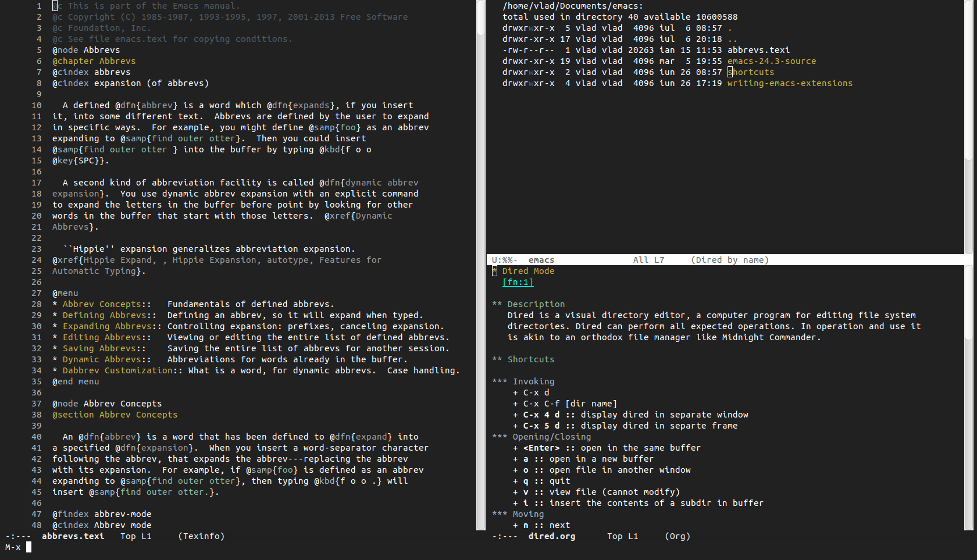
Task: Click the (Org) mode indicator
Action: click(x=678, y=536)
